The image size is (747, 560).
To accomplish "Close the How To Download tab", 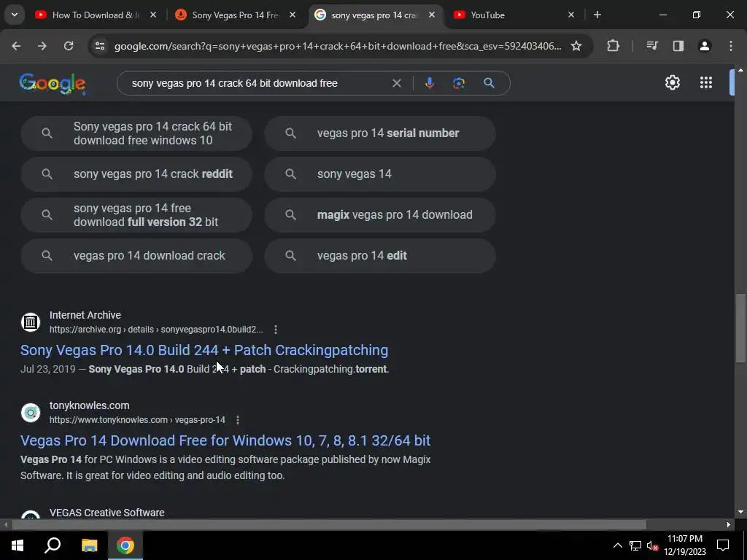I will point(153,15).
